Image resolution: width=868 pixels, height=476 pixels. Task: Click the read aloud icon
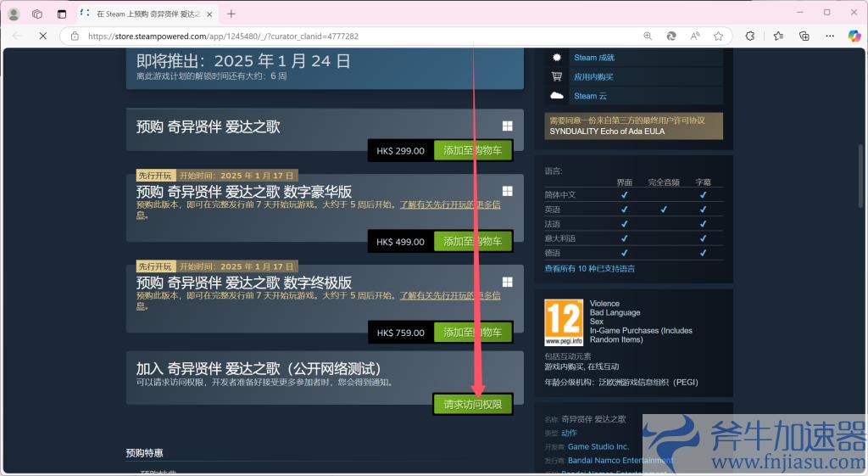pyautogui.click(x=695, y=36)
